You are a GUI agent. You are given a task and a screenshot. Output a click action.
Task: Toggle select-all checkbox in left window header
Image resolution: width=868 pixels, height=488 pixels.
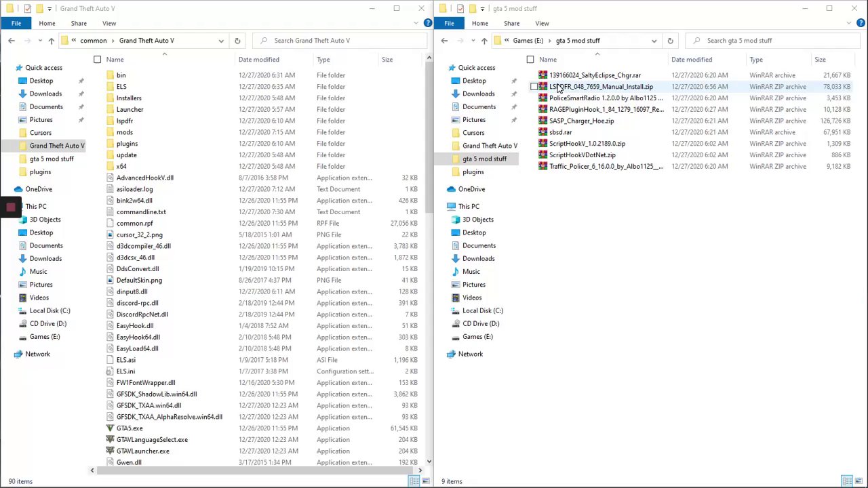point(98,60)
